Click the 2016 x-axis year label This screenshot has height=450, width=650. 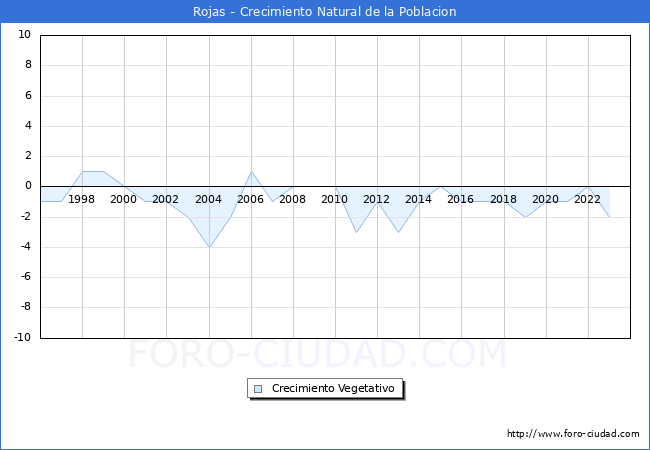pos(460,199)
